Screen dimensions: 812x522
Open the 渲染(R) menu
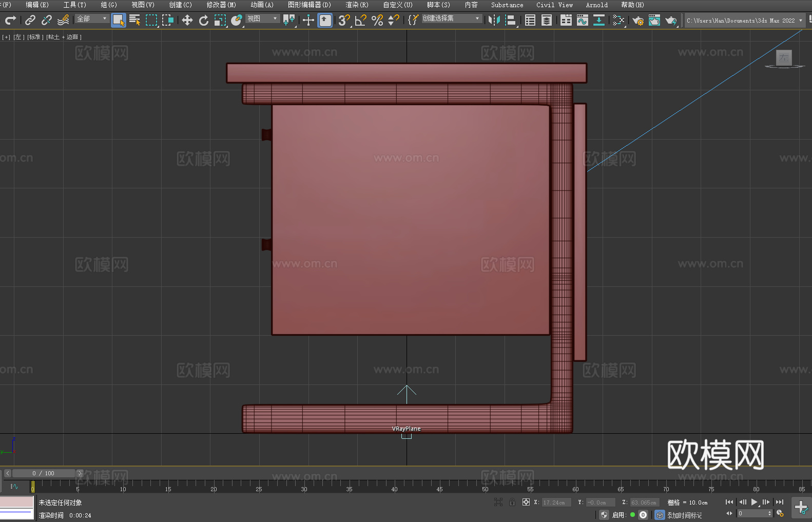[357, 5]
